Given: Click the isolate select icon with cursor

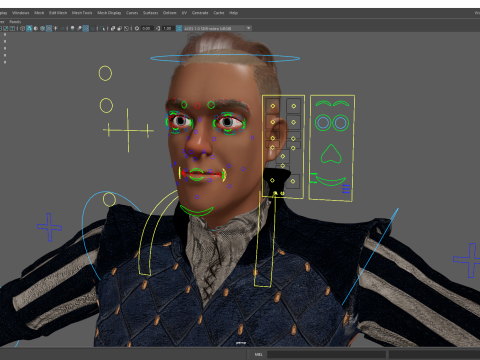Looking at the screenshot, I should 103,29.
